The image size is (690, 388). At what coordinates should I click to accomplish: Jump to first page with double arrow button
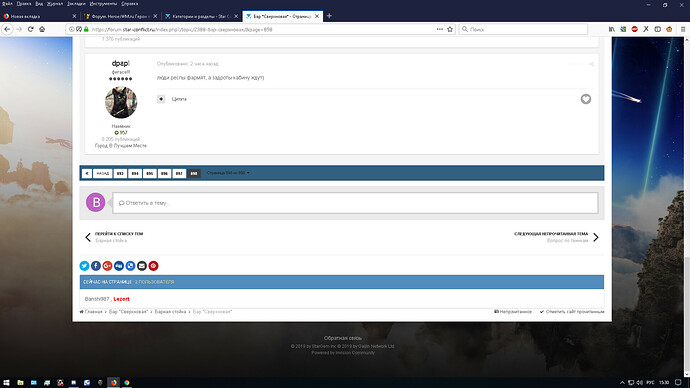tap(87, 173)
